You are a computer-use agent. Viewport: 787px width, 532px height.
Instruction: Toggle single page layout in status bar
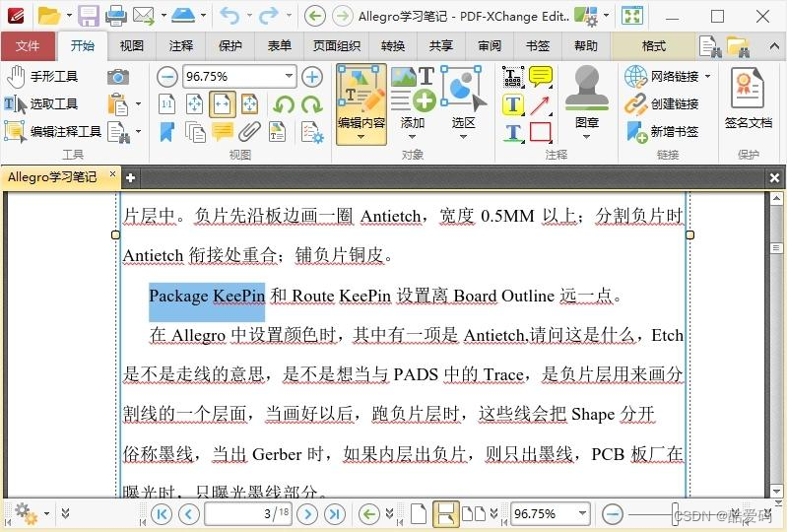[418, 514]
